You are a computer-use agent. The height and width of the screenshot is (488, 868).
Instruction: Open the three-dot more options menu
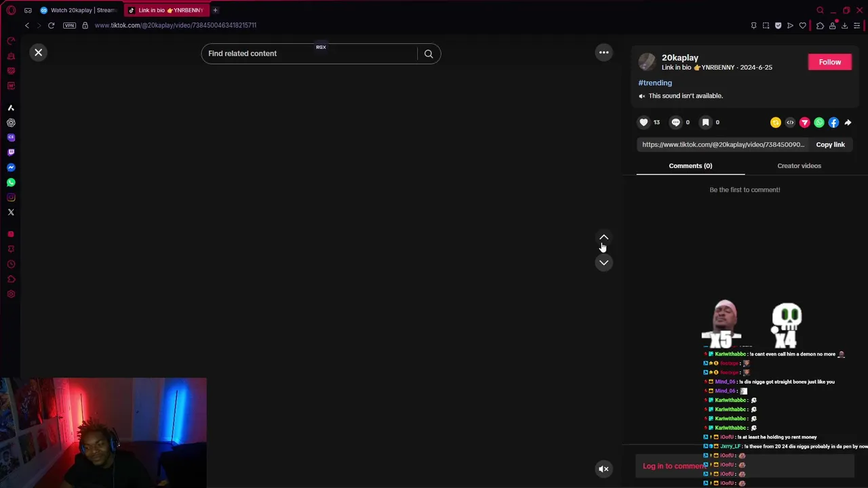(x=604, y=52)
